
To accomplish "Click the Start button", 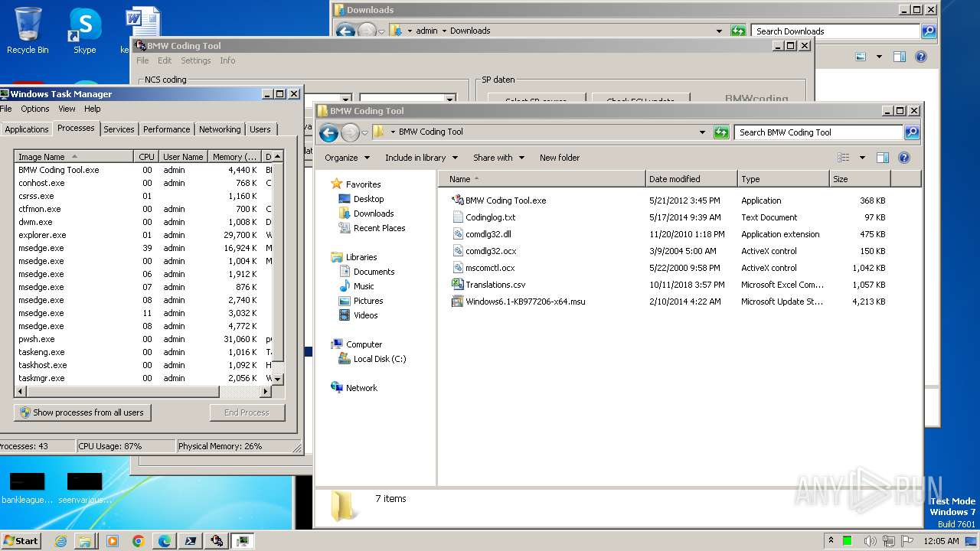I will click(21, 540).
